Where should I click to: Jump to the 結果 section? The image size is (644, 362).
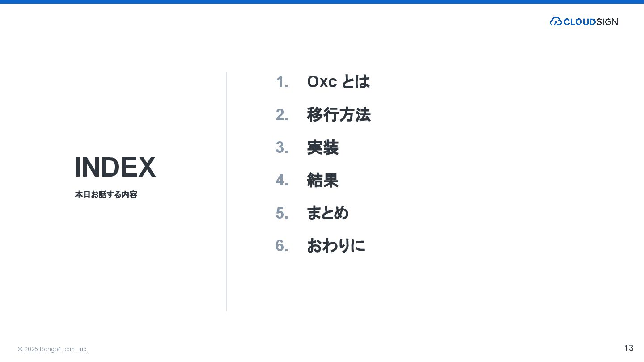tap(322, 180)
